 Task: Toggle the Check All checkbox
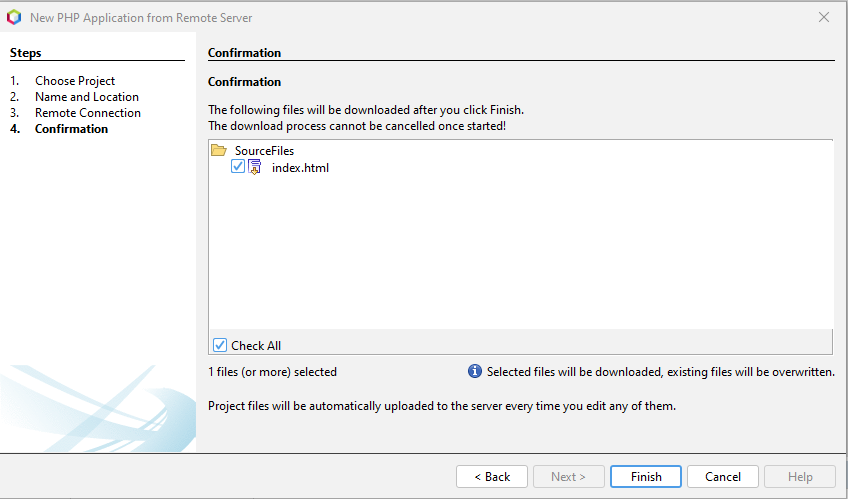pyautogui.click(x=220, y=345)
